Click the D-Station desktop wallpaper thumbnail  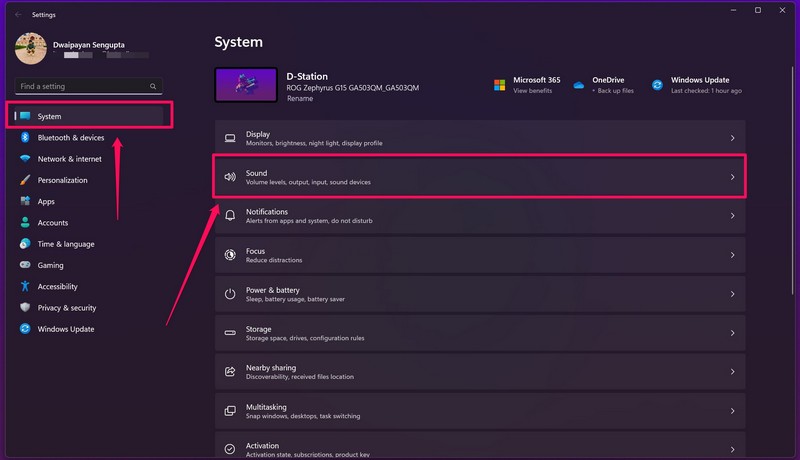(x=246, y=85)
